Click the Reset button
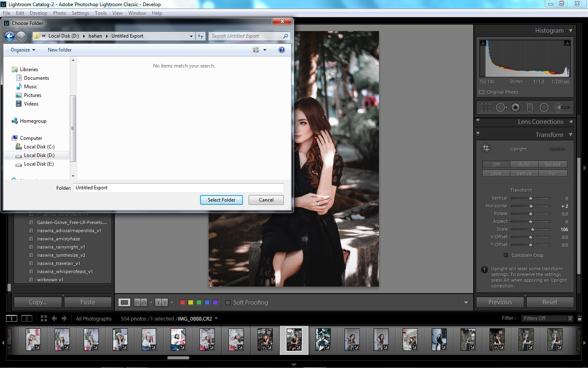The height and width of the screenshot is (368, 588). point(550,302)
